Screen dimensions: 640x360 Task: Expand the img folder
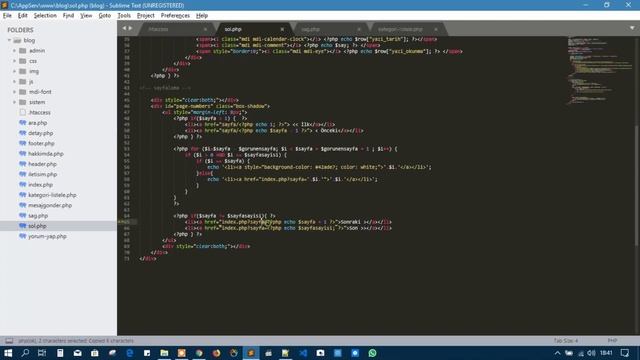(14, 71)
